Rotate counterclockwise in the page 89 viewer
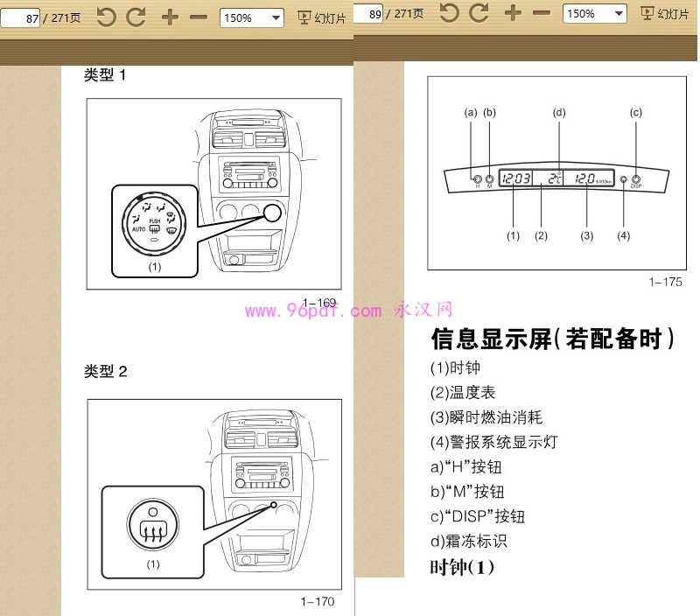The height and width of the screenshot is (616, 700). tap(449, 12)
